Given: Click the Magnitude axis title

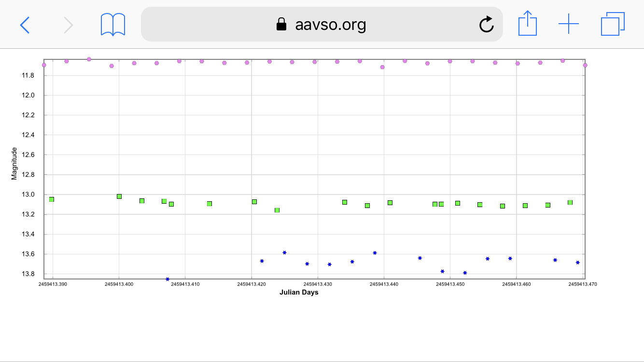Looking at the screenshot, I should tap(14, 164).
